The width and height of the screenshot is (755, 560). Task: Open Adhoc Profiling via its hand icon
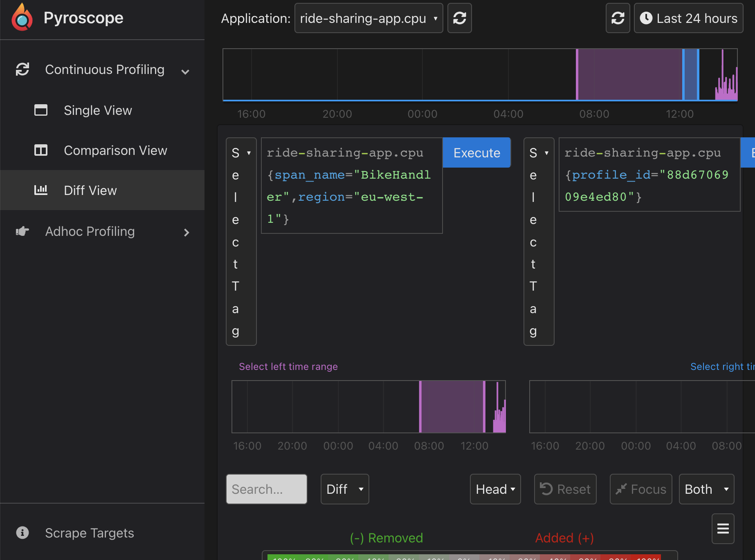click(22, 231)
